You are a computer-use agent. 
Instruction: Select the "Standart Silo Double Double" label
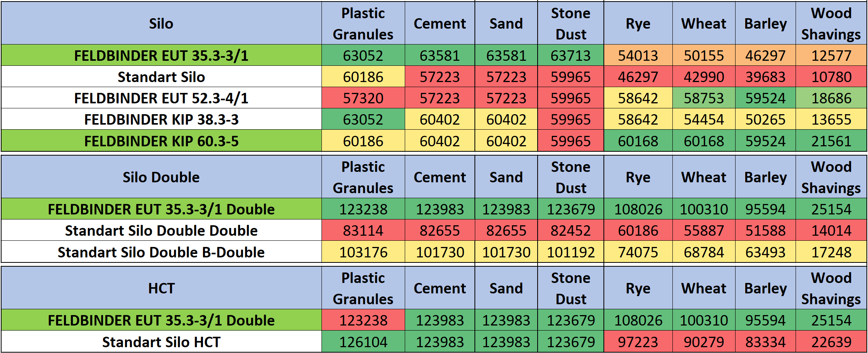tap(161, 231)
